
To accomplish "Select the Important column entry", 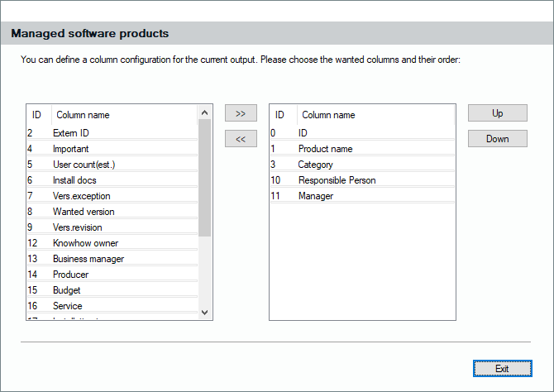I will pyautogui.click(x=71, y=149).
